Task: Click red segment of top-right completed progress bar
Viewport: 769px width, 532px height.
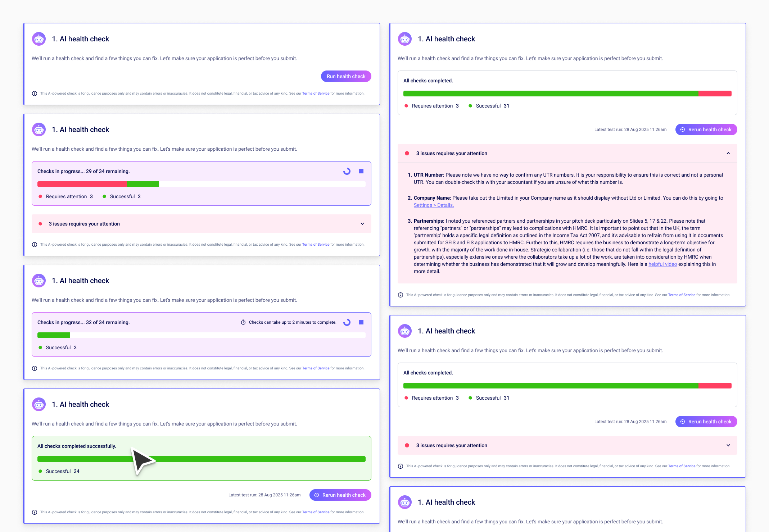Action: 715,94
